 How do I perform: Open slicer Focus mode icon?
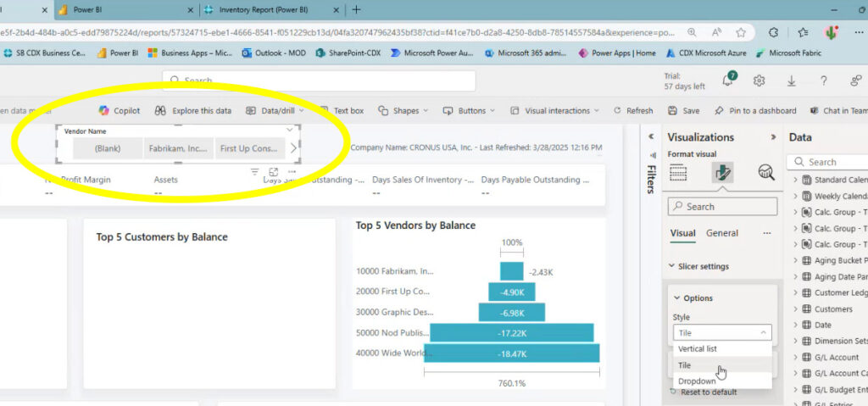click(x=274, y=172)
